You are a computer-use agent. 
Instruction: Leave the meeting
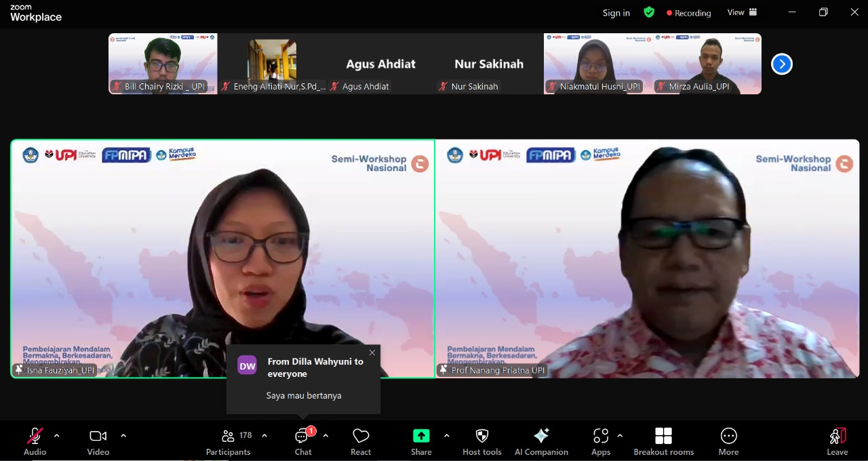click(x=837, y=441)
